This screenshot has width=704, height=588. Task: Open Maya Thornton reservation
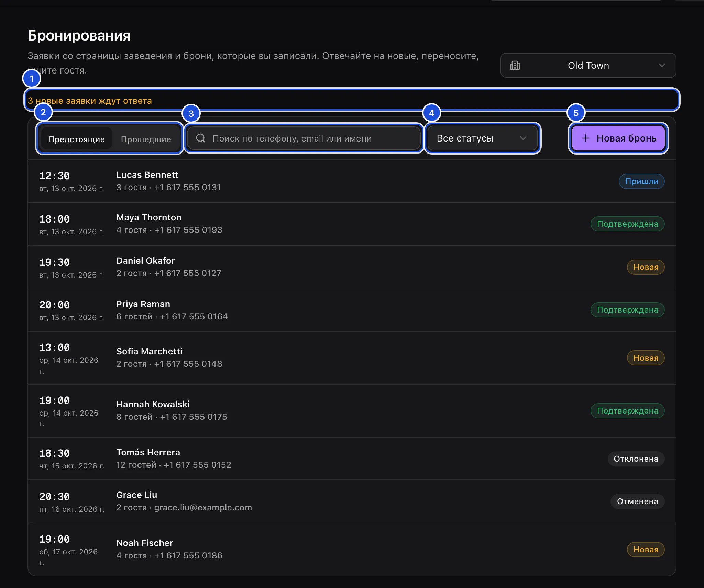coord(352,224)
